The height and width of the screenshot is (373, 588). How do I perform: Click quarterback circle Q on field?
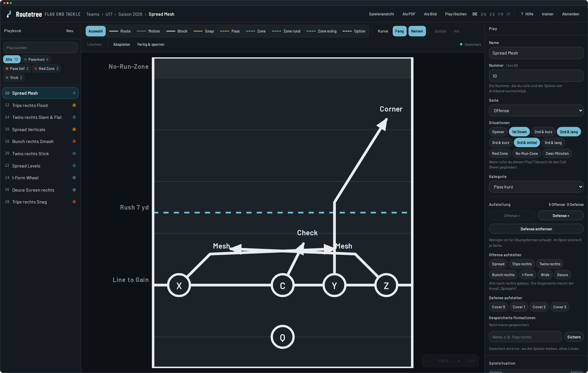point(282,337)
